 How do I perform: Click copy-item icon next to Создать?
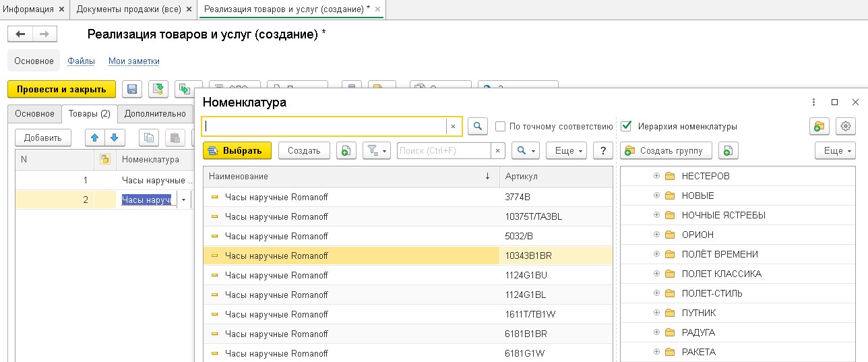tap(345, 151)
